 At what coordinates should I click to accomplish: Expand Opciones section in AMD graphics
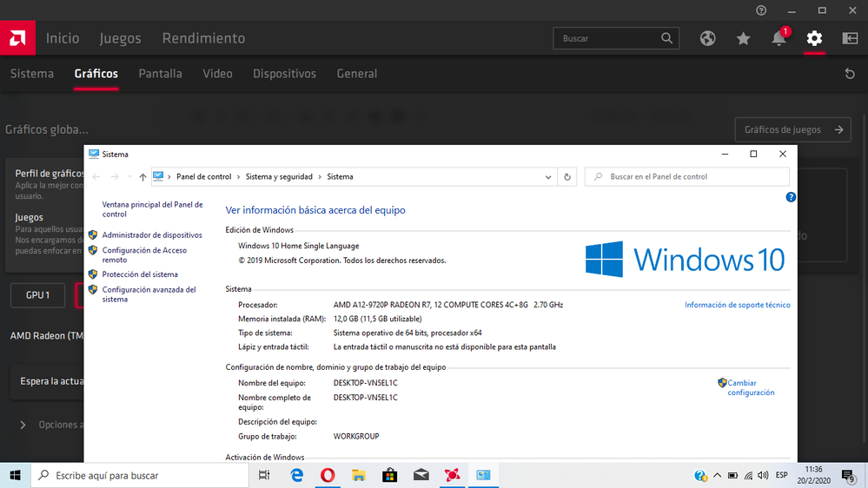click(x=23, y=425)
